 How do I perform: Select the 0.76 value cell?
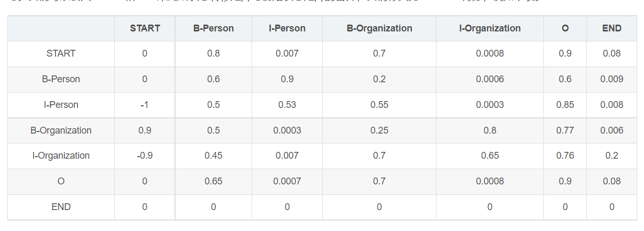[565, 156]
